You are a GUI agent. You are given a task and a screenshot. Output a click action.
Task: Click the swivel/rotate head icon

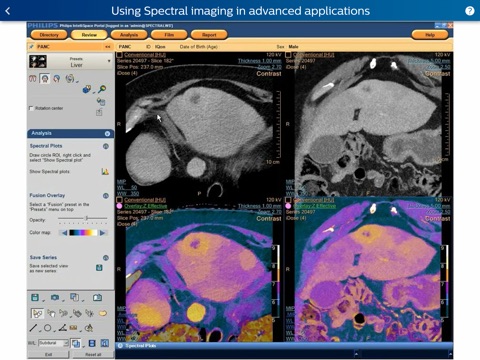point(70,79)
